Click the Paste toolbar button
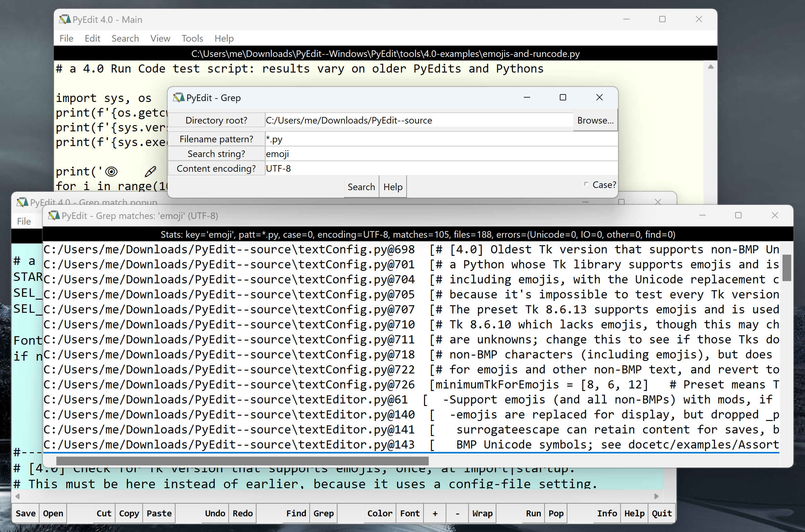This screenshot has width=805, height=532. pos(159,513)
